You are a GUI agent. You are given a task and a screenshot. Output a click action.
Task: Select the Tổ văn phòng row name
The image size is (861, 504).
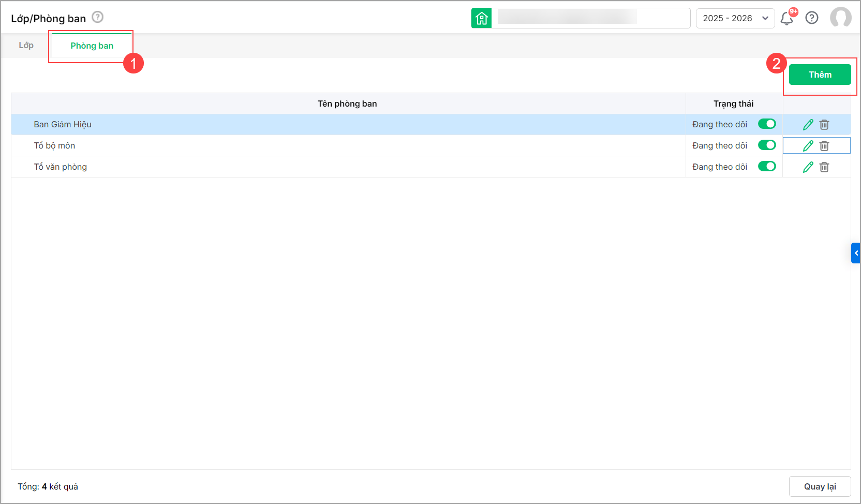coord(61,167)
